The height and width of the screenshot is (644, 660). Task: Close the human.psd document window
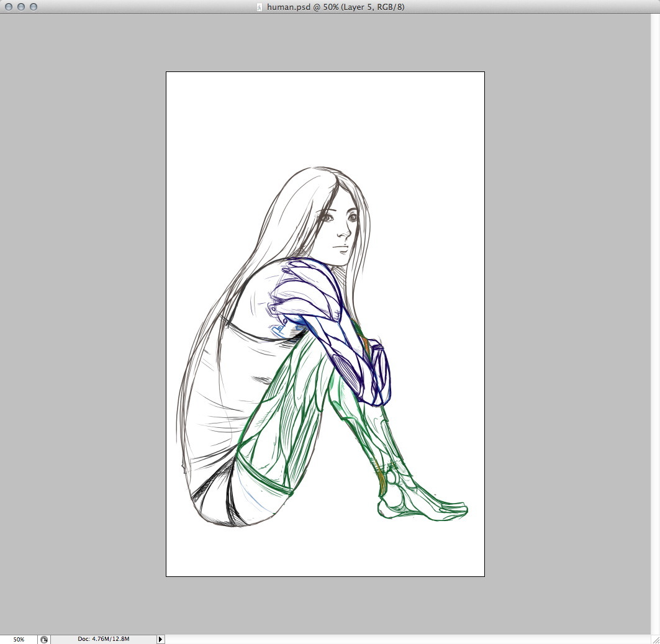(x=9, y=7)
